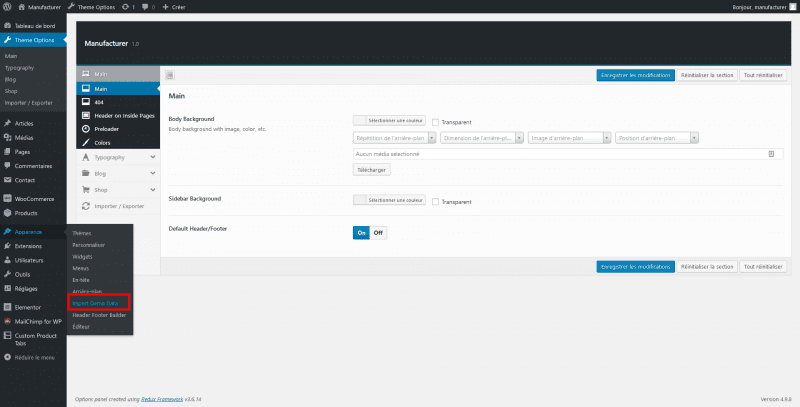Viewport: 800px width, 407px height.
Task: Switch Default Header/Footer to Off
Action: (379, 232)
